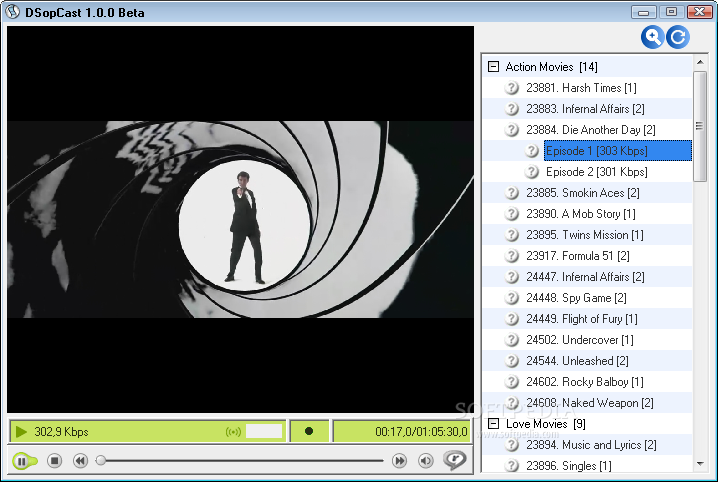Click the record dot button

[309, 431]
